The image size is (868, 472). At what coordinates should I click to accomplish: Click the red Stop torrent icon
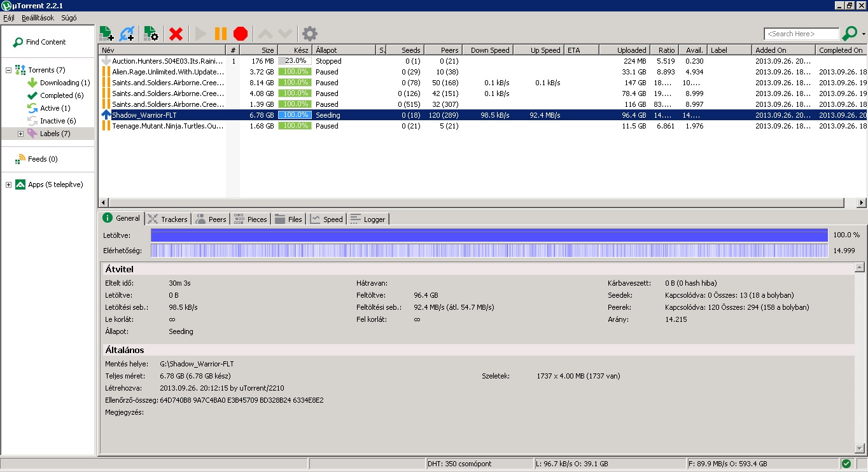tap(241, 34)
